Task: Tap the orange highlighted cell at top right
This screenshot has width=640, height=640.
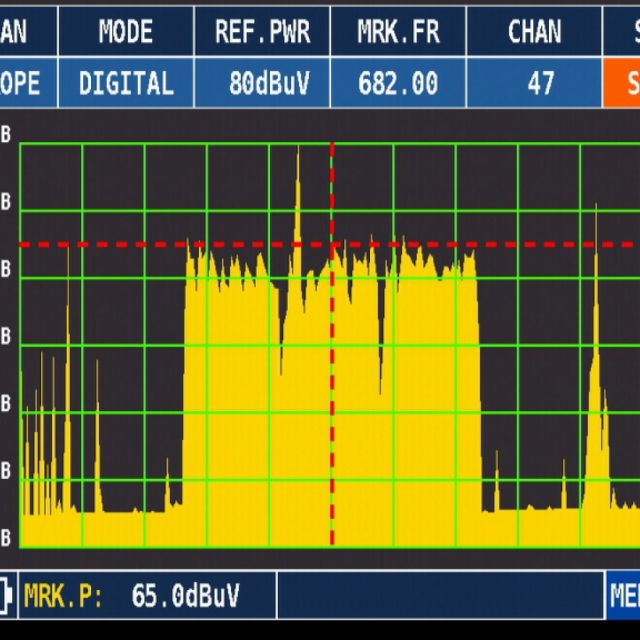Action: (621, 83)
